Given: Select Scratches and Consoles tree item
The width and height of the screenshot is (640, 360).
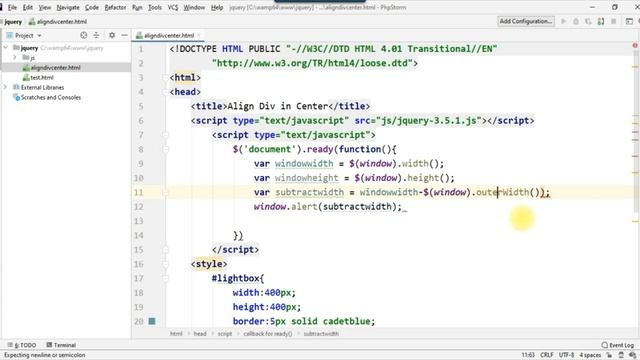Looking at the screenshot, I should pyautogui.click(x=47, y=97).
